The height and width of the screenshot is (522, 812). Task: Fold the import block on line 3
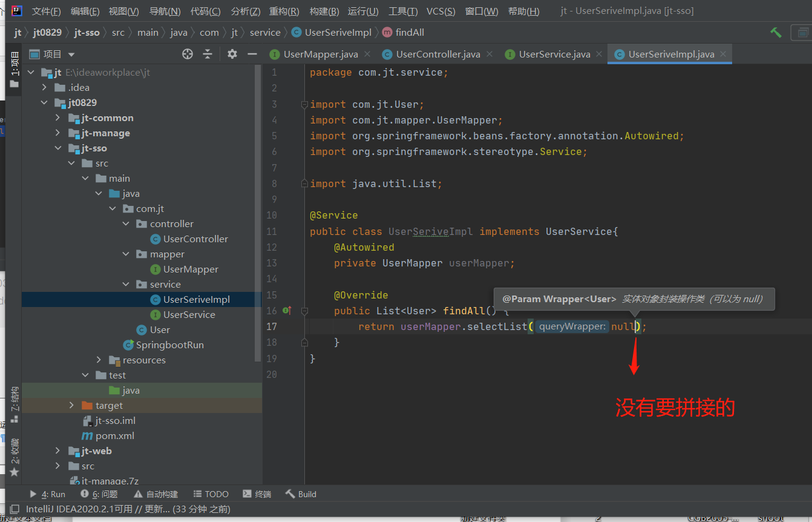(305, 105)
